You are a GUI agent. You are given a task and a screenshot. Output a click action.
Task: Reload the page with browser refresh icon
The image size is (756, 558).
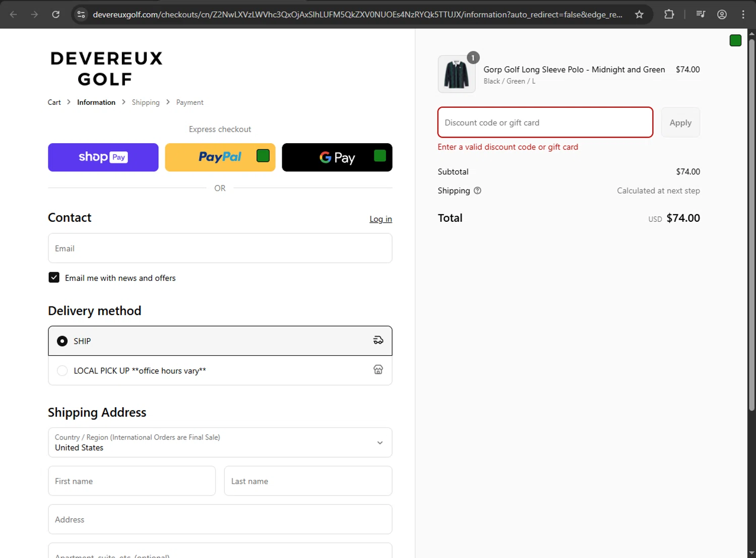56,14
